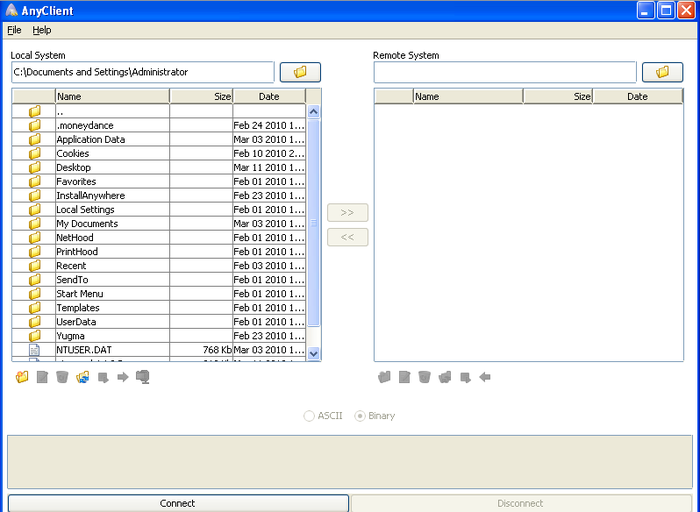The image size is (700, 512).
Task: Click the Feb 10 2010 date of Cookies
Action: pos(269,154)
